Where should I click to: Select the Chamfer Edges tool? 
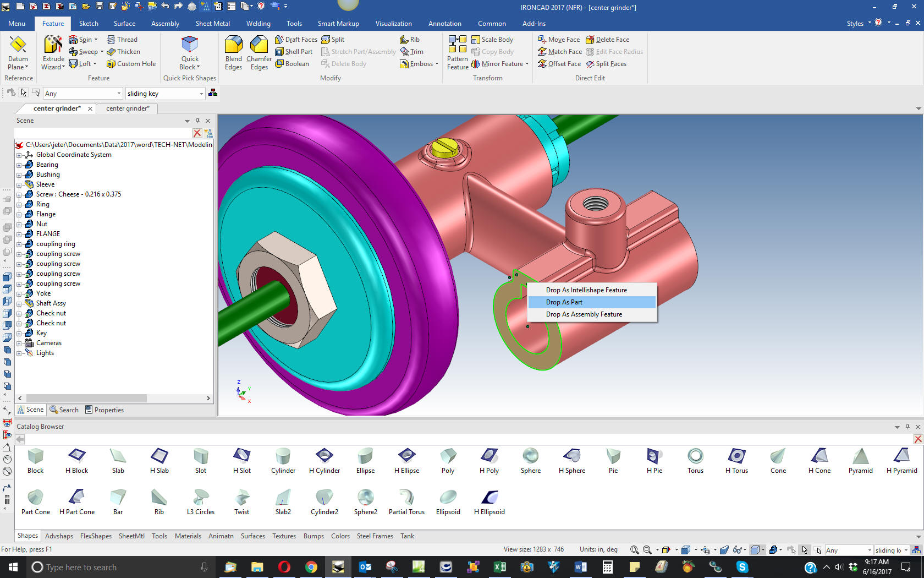click(x=259, y=52)
